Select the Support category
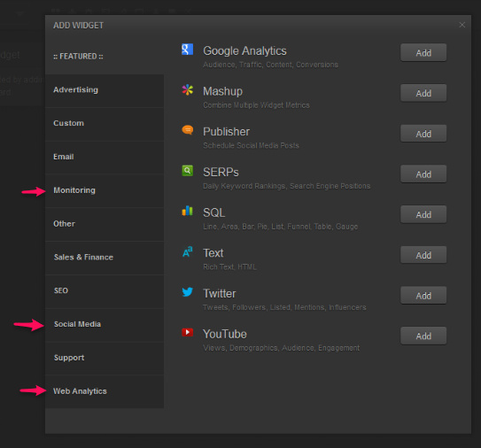 [105, 358]
